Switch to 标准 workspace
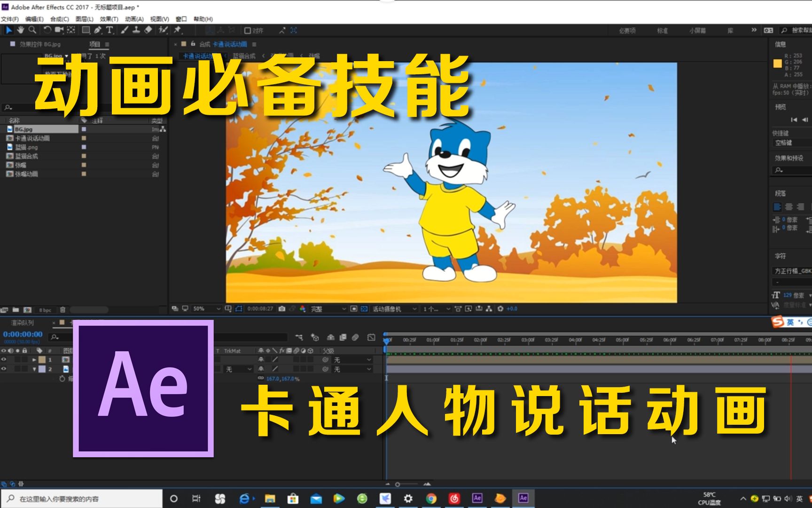The width and height of the screenshot is (812, 508). coord(663,31)
